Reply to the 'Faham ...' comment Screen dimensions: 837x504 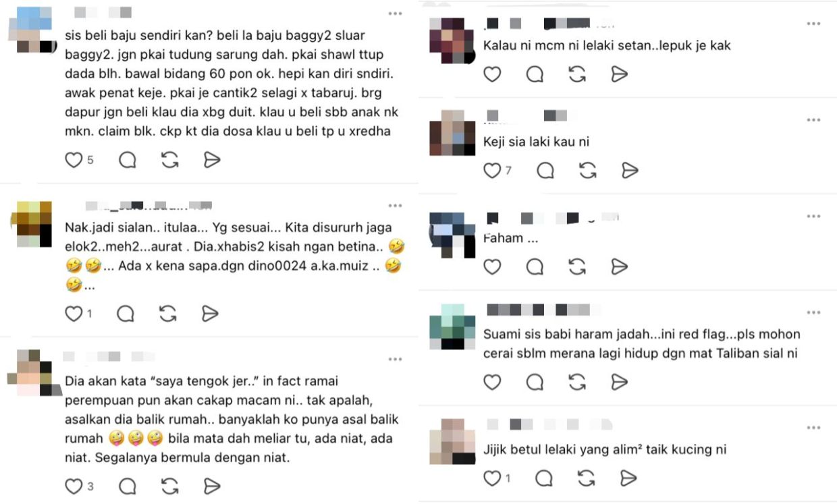[x=535, y=267]
